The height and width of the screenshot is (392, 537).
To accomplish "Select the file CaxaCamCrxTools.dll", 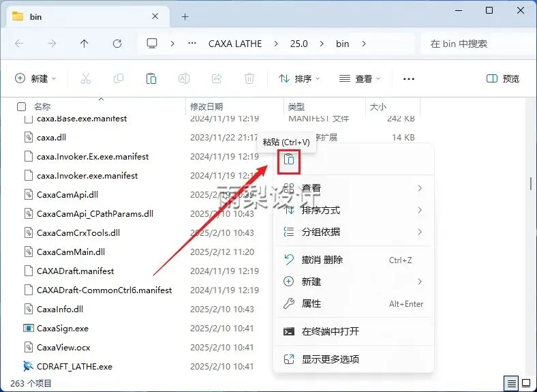I will coord(78,233).
